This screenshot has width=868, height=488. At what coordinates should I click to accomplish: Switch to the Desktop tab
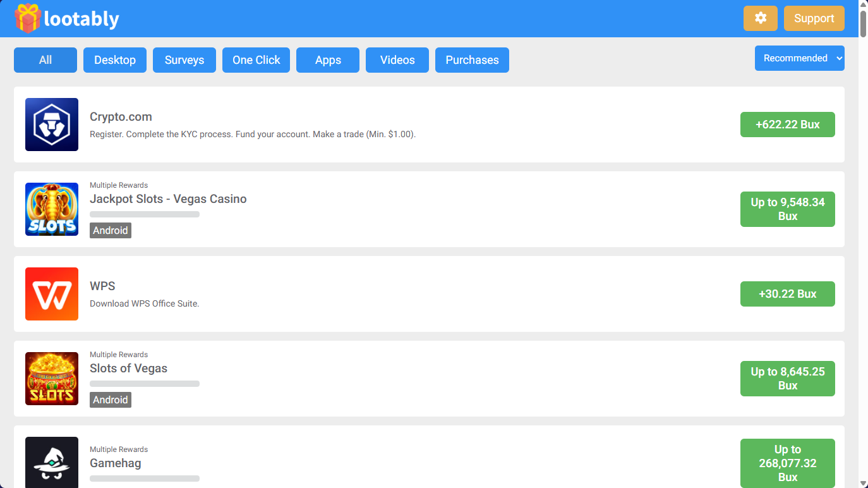coord(115,60)
